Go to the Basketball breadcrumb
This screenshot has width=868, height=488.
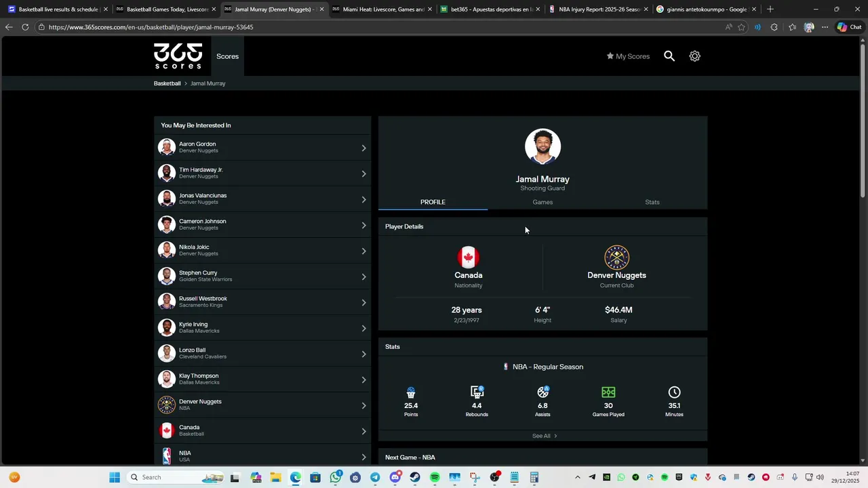pyautogui.click(x=167, y=83)
